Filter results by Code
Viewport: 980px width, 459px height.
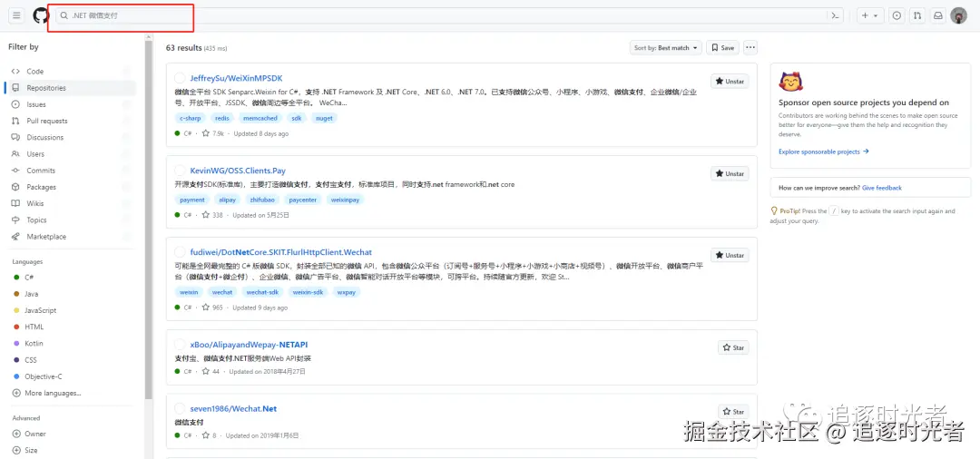click(x=70, y=71)
